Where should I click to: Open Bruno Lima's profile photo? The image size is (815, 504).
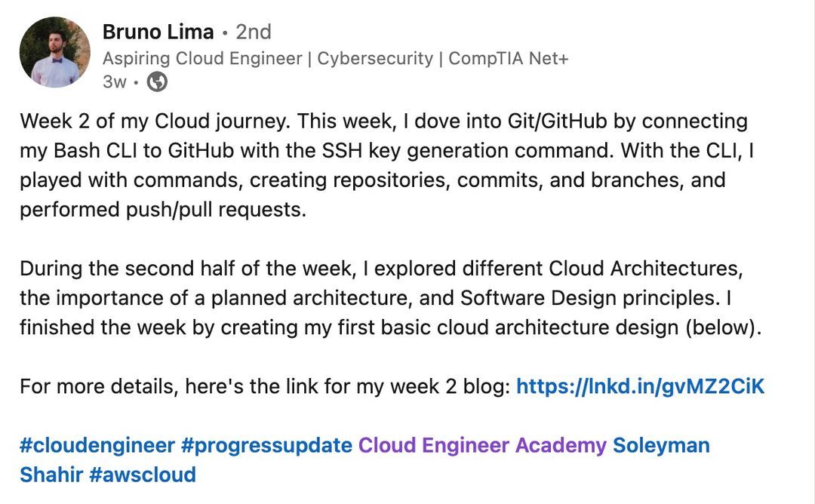click(x=54, y=52)
